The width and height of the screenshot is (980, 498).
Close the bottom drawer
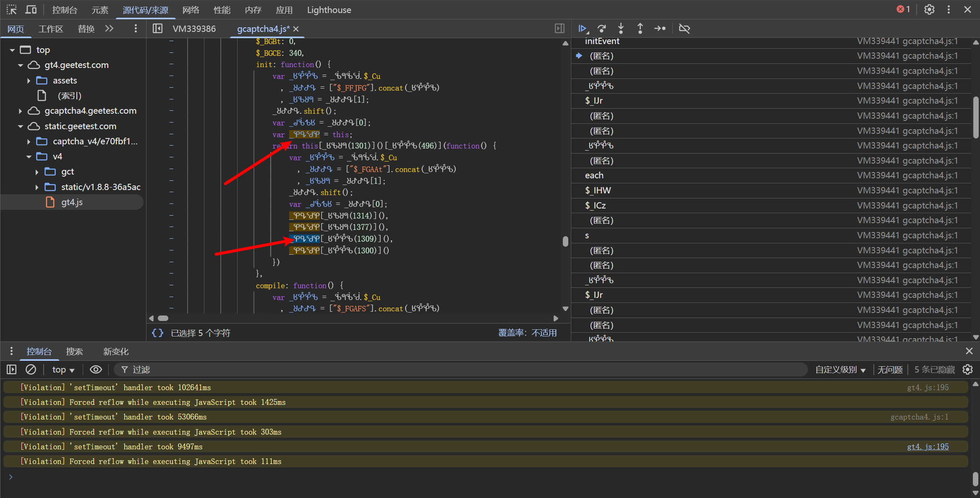[x=969, y=351]
